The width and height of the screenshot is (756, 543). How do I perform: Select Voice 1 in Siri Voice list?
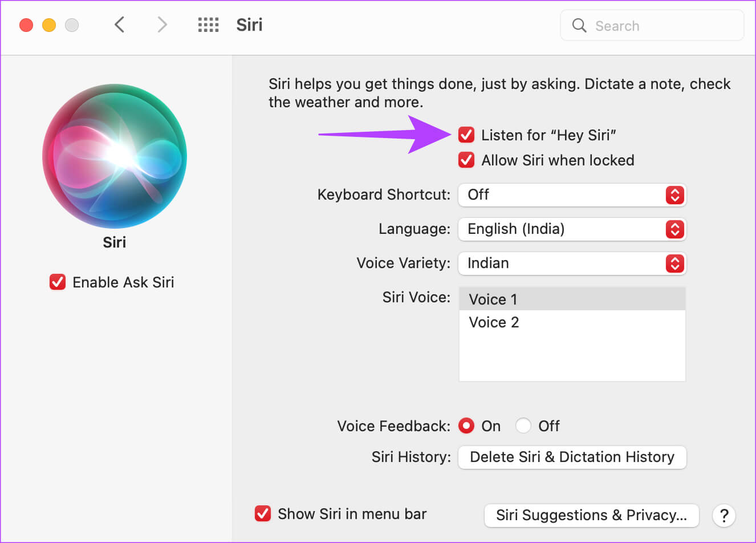(x=572, y=299)
